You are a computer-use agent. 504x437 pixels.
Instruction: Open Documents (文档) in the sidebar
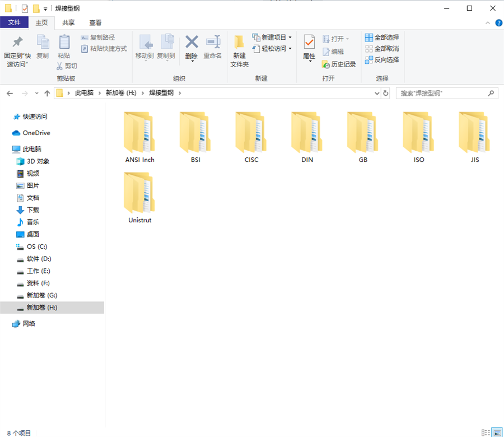(28, 198)
